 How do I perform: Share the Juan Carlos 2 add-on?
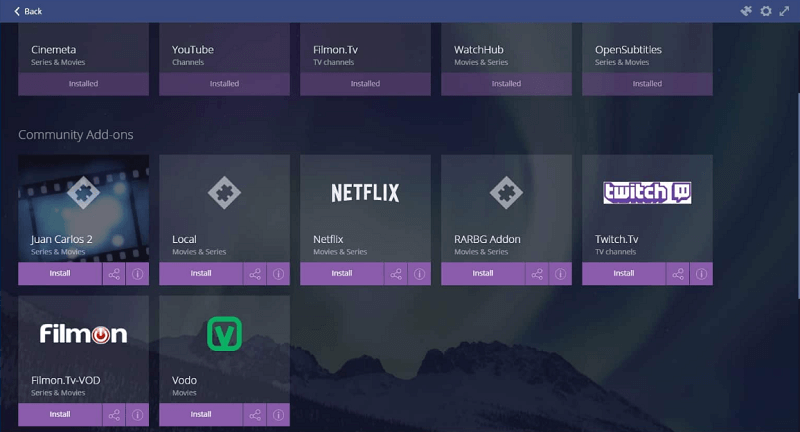[114, 274]
